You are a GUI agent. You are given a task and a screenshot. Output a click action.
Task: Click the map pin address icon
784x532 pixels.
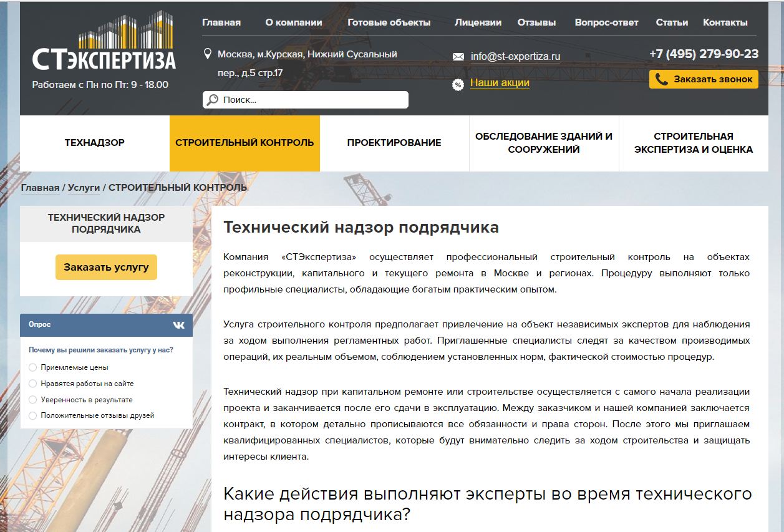pyautogui.click(x=208, y=54)
